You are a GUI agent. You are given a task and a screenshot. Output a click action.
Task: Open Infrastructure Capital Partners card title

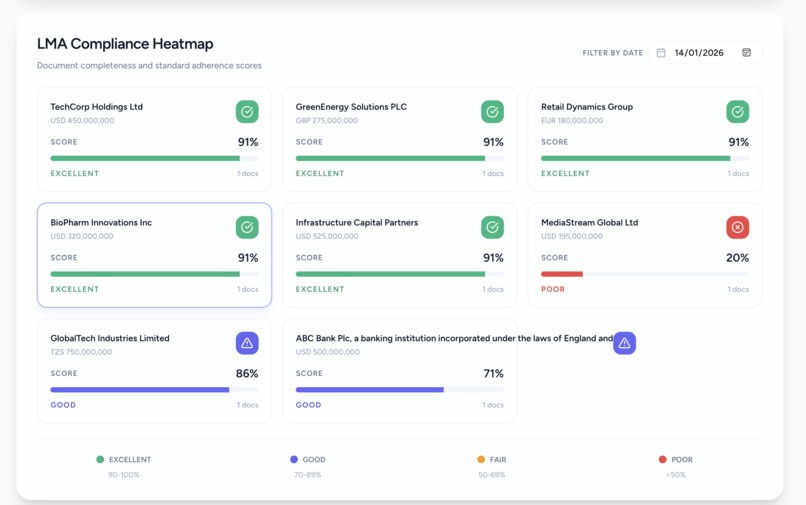pos(357,223)
